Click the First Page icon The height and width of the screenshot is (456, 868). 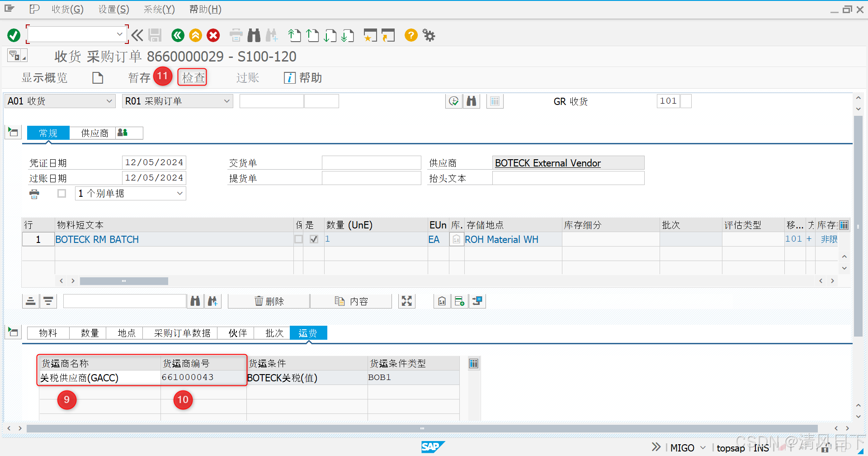[295, 35]
